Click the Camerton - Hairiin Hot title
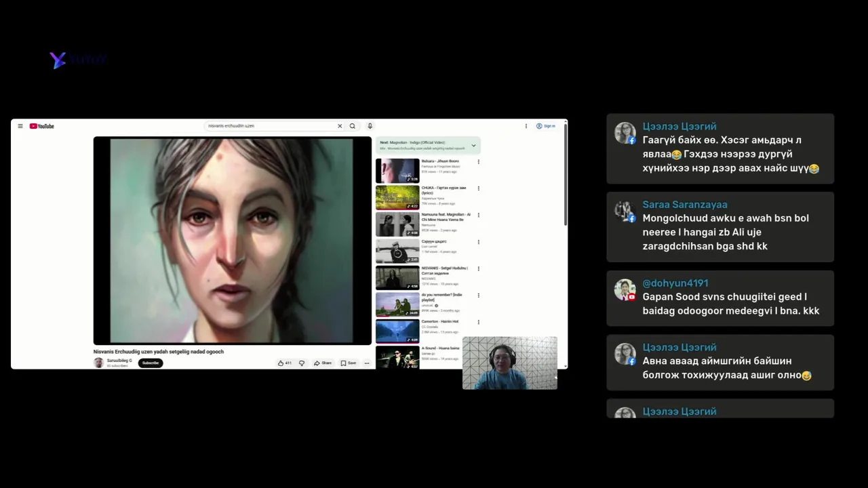 click(440, 321)
